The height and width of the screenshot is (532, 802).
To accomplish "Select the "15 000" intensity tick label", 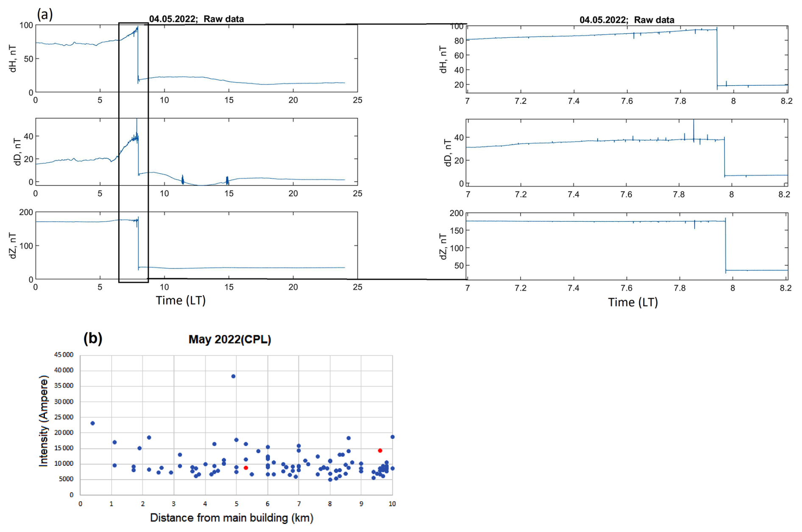I will click(64, 448).
